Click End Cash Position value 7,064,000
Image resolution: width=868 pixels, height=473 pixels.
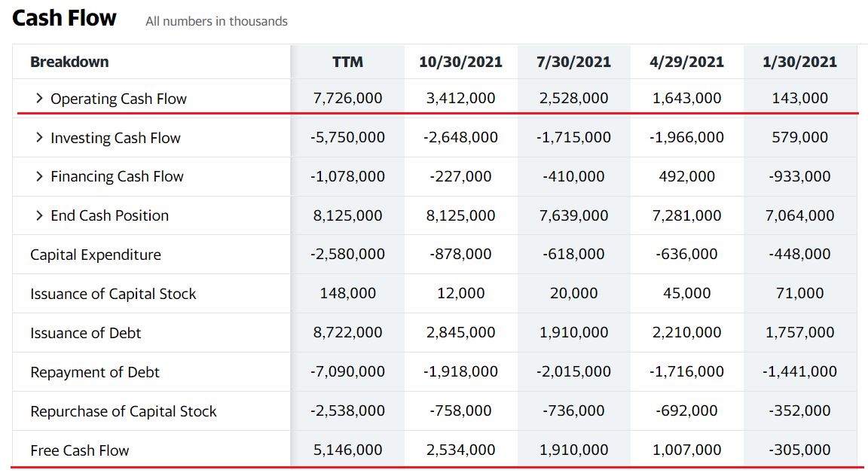[799, 215]
